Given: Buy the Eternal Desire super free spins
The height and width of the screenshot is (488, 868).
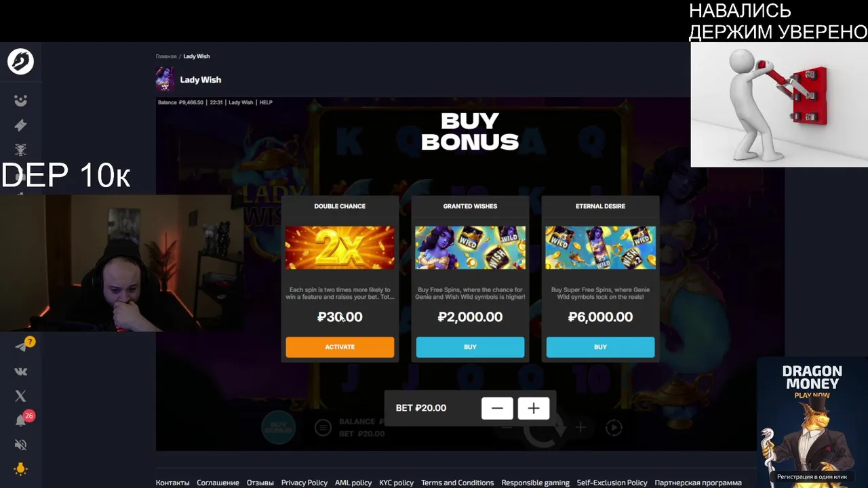Looking at the screenshot, I should pyautogui.click(x=600, y=347).
